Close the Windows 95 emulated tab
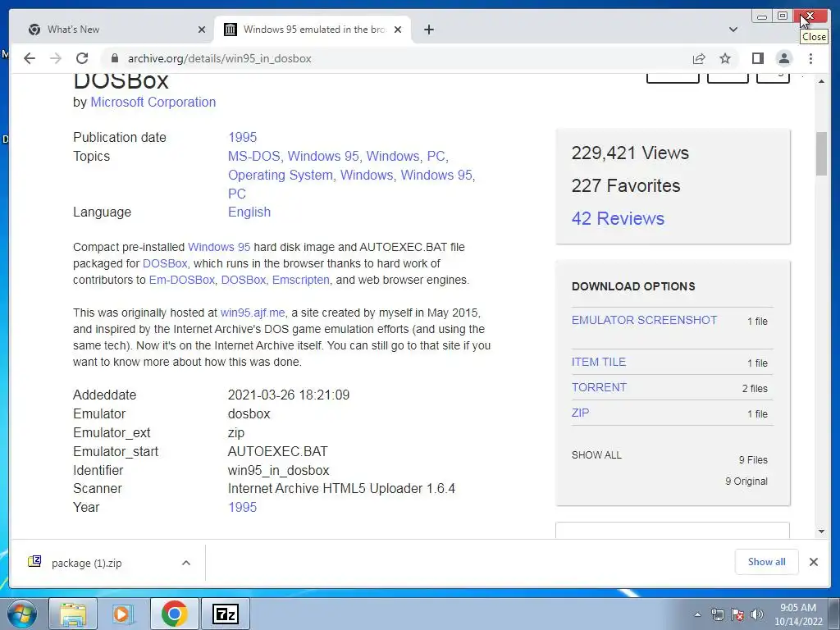This screenshot has height=630, width=840. (x=398, y=30)
